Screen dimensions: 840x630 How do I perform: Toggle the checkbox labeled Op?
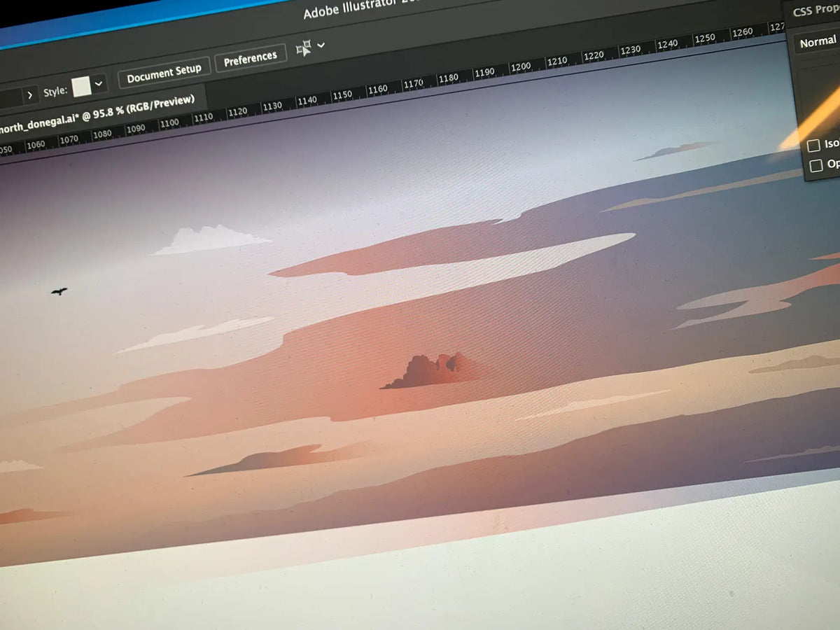815,166
